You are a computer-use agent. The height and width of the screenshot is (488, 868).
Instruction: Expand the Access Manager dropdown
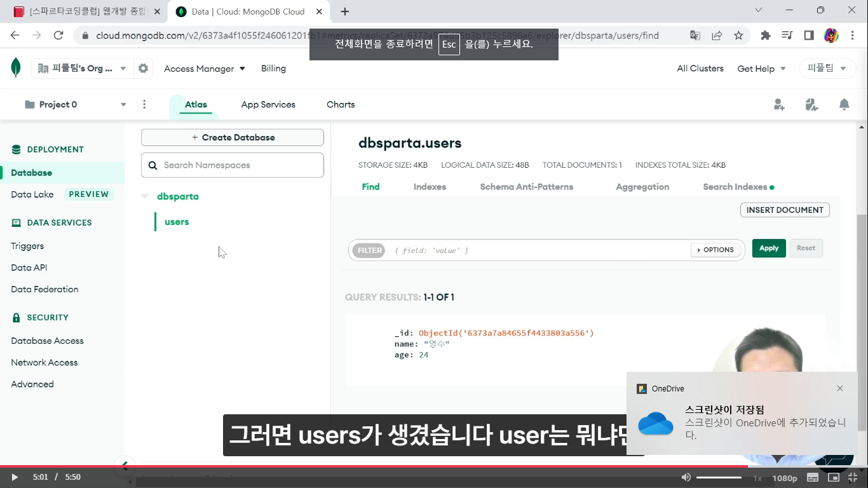click(205, 69)
